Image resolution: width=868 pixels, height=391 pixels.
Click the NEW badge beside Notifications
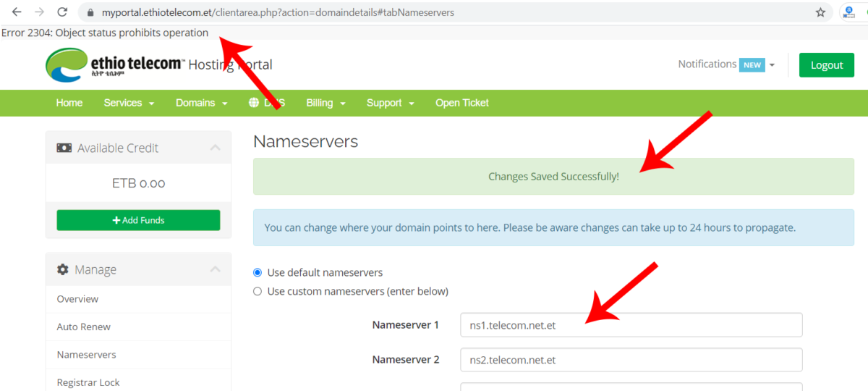[x=752, y=65]
